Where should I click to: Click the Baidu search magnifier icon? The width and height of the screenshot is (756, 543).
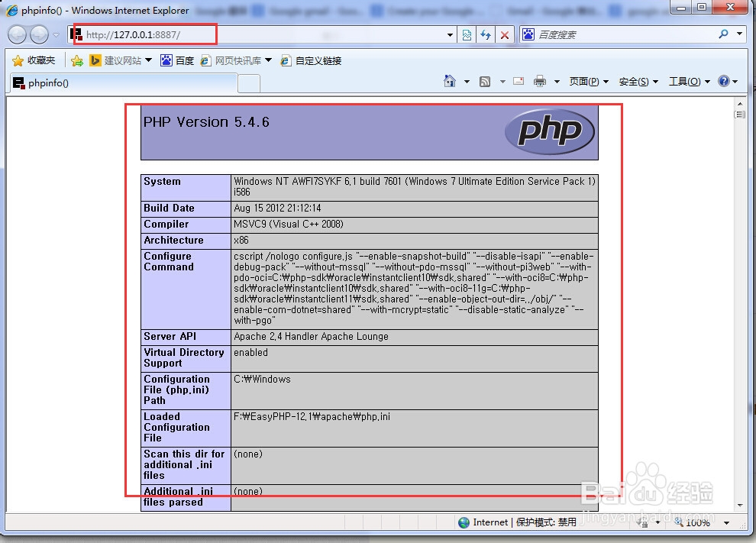point(722,34)
